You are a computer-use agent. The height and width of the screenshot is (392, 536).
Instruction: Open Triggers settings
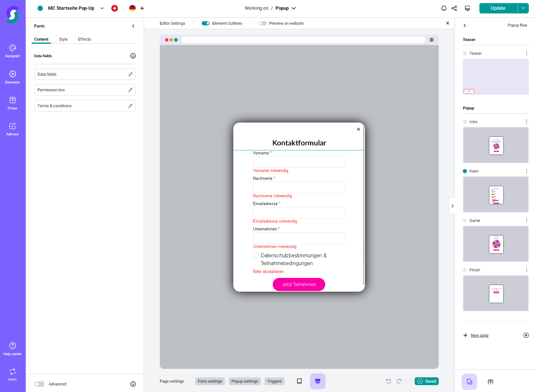[275, 381]
